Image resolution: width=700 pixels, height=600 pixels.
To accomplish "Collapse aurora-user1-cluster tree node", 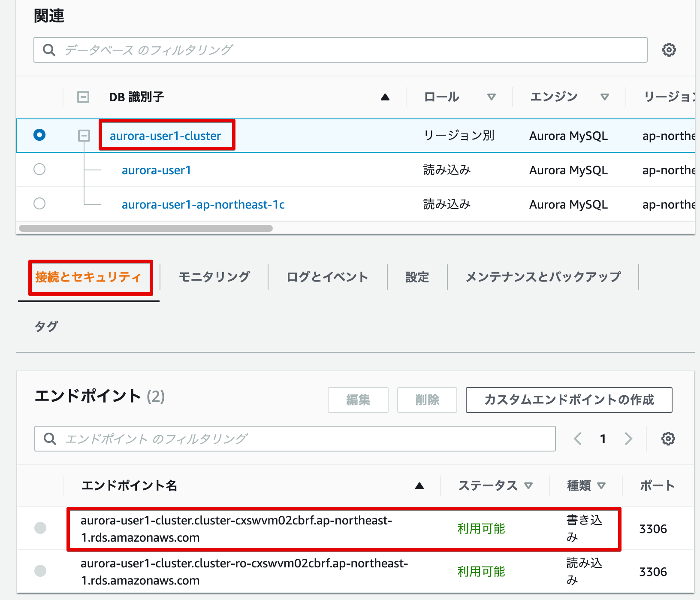I will (84, 136).
